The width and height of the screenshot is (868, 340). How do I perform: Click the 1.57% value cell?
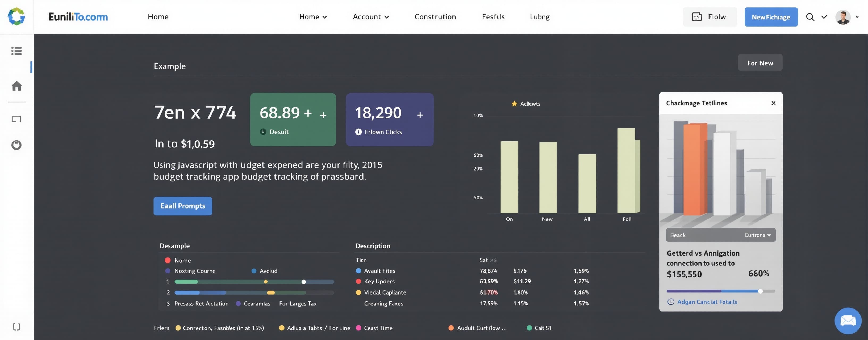(x=581, y=303)
